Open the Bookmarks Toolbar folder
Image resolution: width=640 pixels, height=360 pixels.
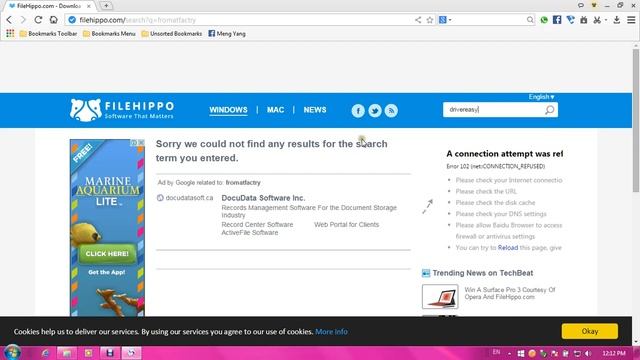click(x=48, y=33)
